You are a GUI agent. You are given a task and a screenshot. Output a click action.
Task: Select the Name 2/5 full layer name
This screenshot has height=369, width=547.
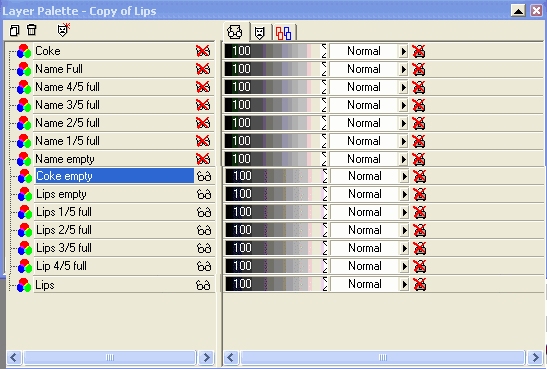click(67, 123)
